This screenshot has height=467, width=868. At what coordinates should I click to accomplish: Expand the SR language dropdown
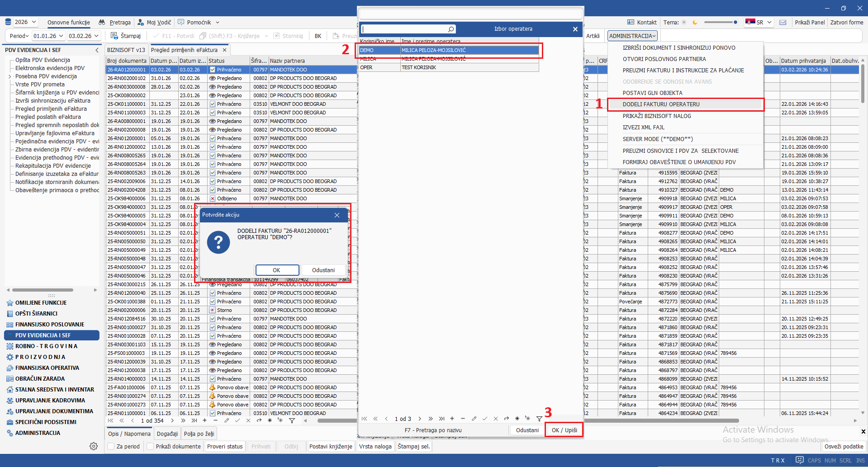(x=769, y=22)
